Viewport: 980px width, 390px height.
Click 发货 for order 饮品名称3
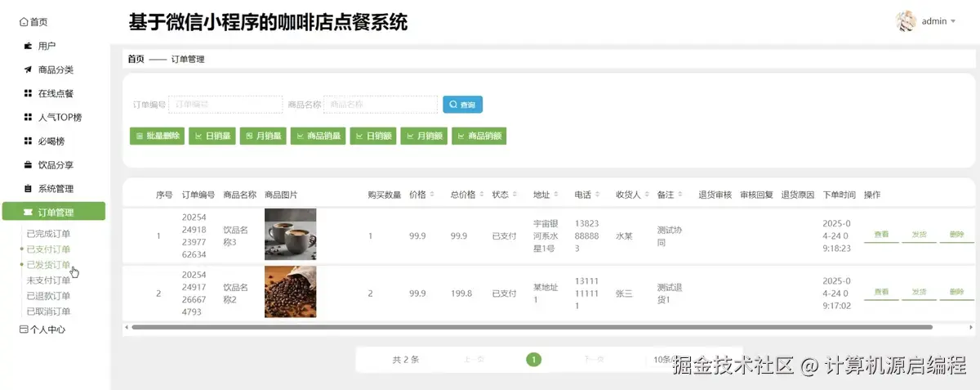pos(919,235)
